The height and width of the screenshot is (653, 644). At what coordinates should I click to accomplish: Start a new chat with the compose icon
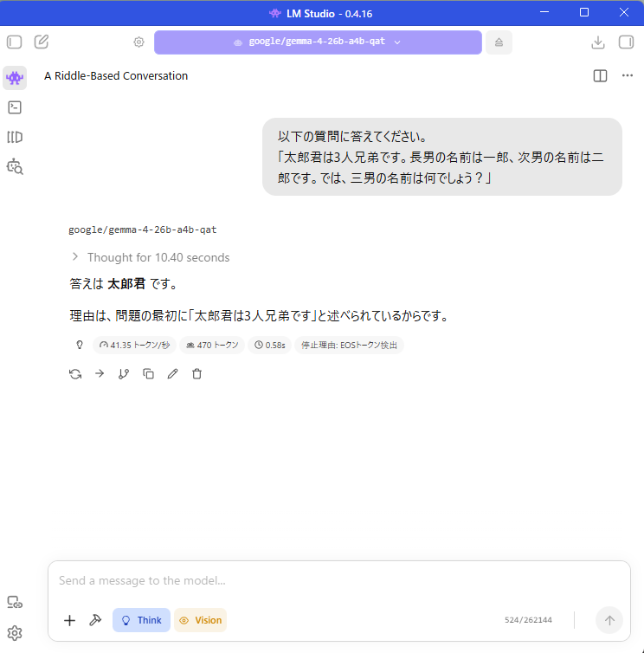(x=42, y=42)
